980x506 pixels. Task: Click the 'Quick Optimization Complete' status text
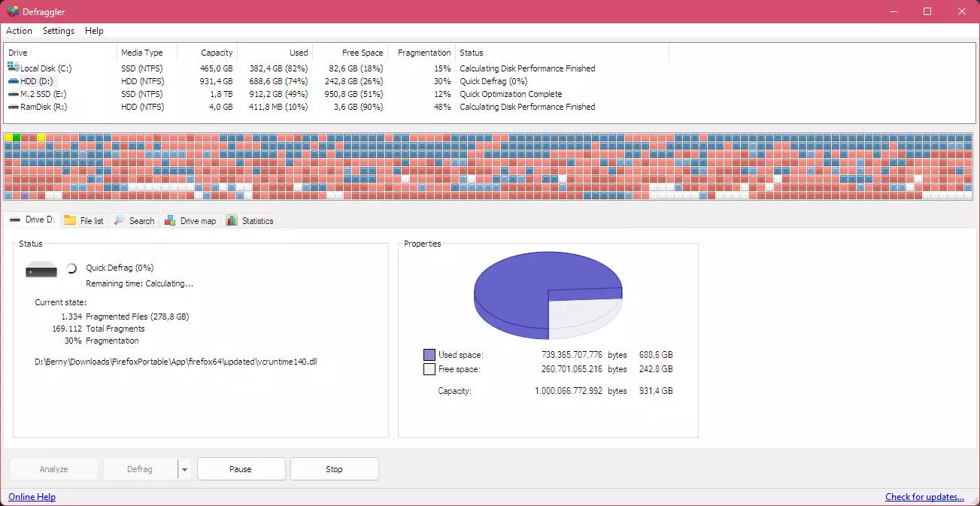pos(511,94)
